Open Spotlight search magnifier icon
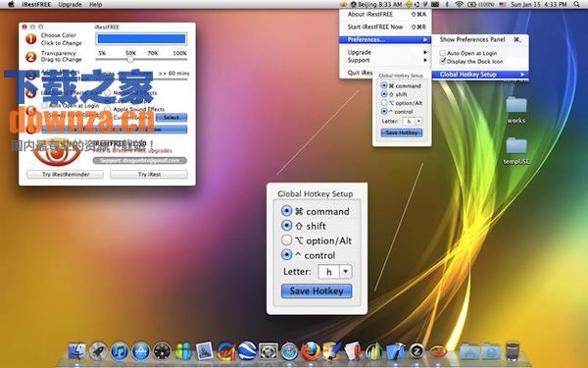The width and height of the screenshot is (588, 368). pos(577,5)
